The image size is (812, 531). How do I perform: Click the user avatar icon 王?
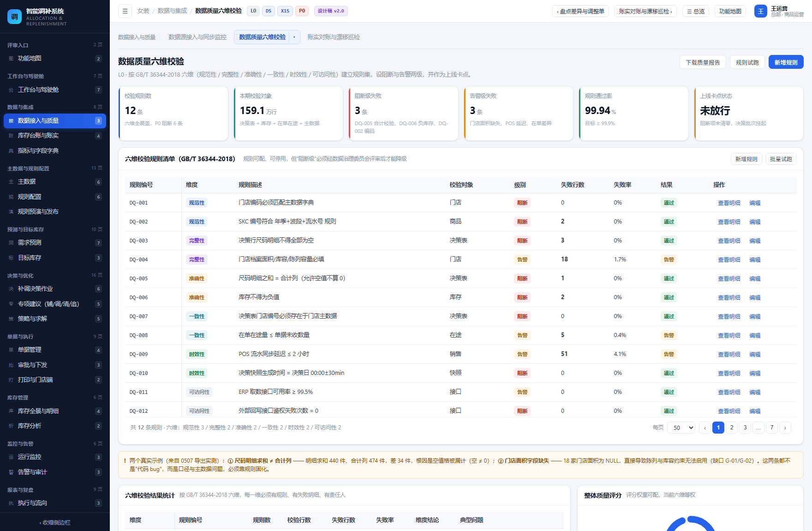[x=760, y=11]
